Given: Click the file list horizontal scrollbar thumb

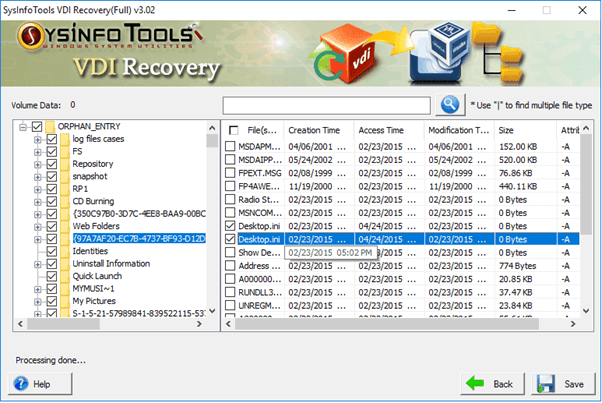Looking at the screenshot, I should coord(387,324).
